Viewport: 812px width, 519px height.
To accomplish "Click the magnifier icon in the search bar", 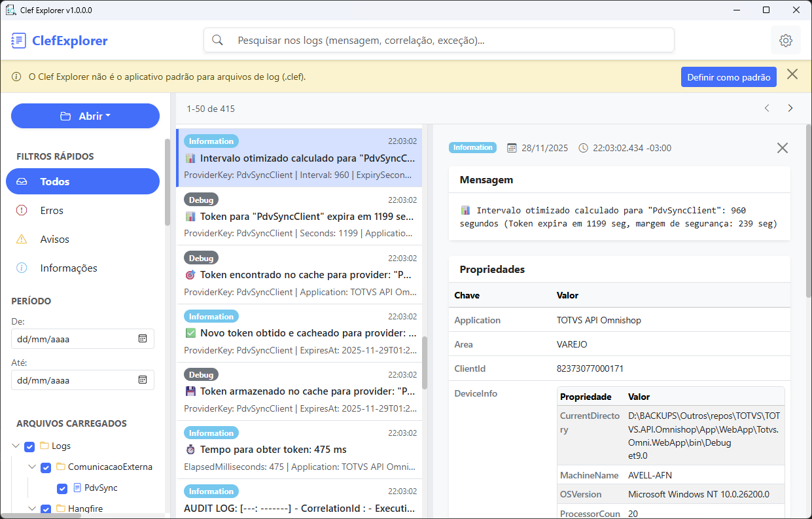I will [x=217, y=40].
